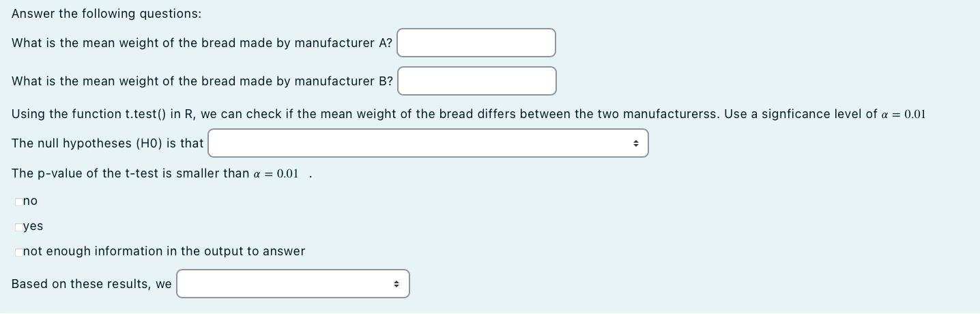Focus the manufacturer B mean weight input box
The image size is (980, 314).
pos(477,81)
